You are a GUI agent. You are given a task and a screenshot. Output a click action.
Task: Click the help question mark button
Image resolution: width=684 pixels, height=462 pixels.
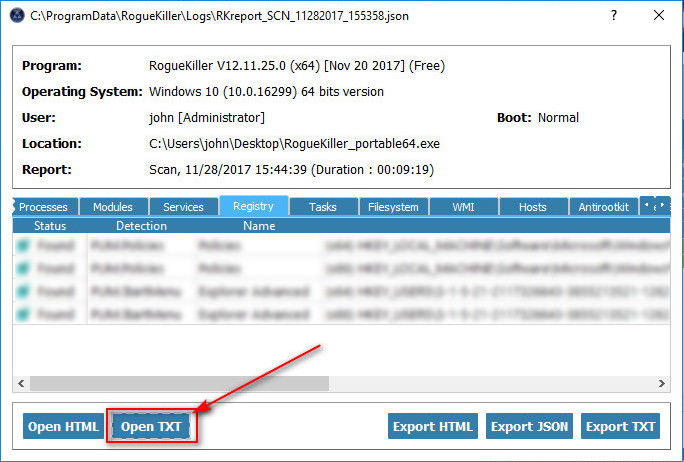click(614, 15)
